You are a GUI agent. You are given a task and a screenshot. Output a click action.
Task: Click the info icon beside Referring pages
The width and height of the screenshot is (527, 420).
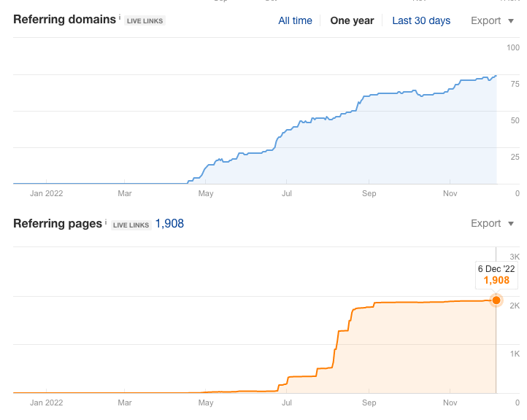click(x=106, y=221)
